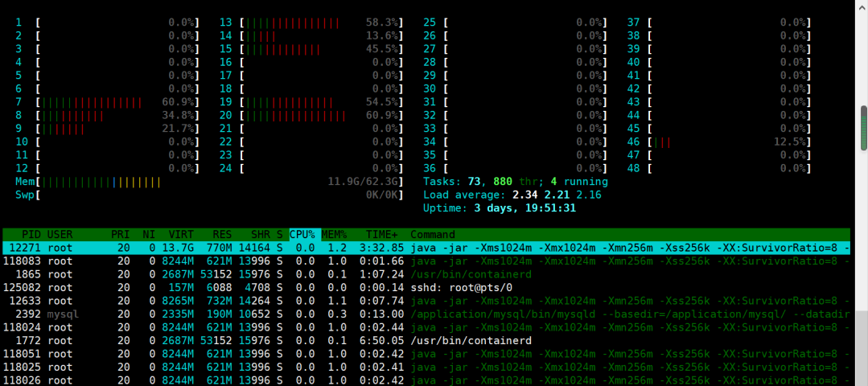Select process row with PID 118024
The image size is (868, 386).
pyautogui.click(x=426, y=327)
